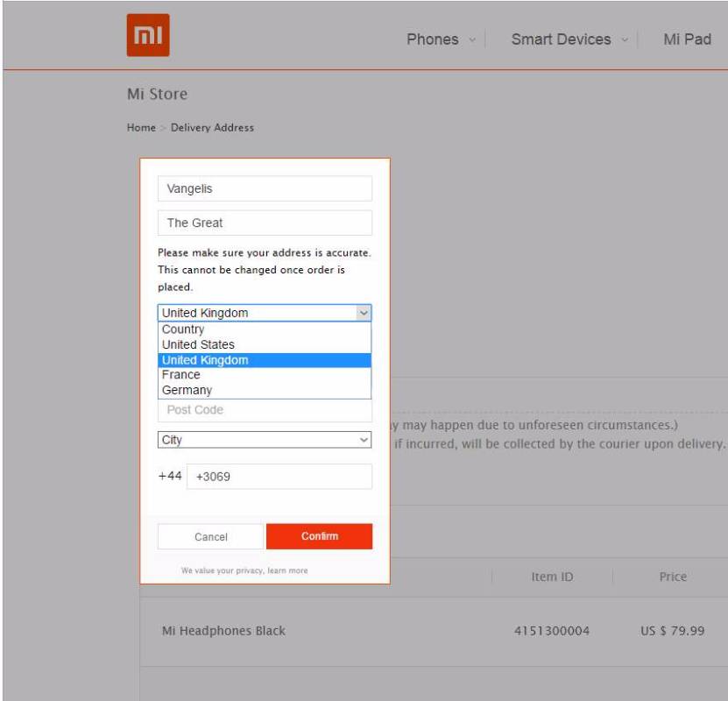Cancel the address dialog

[x=211, y=536]
